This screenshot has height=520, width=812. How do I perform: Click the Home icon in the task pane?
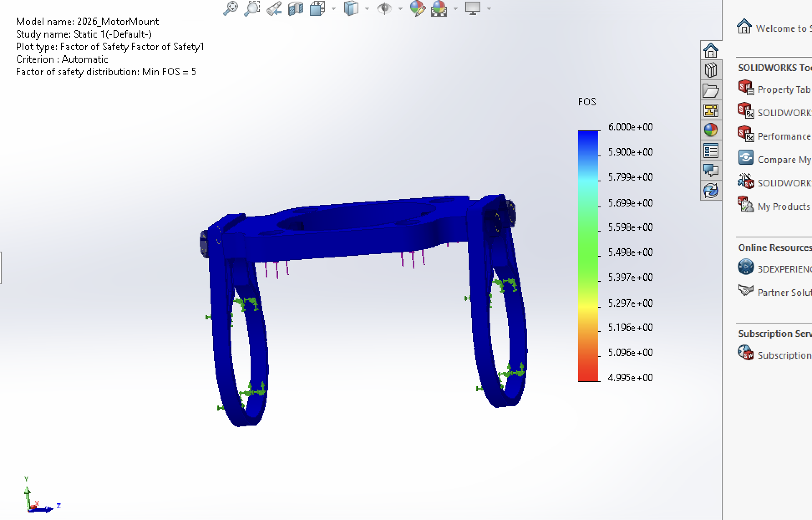(712, 51)
